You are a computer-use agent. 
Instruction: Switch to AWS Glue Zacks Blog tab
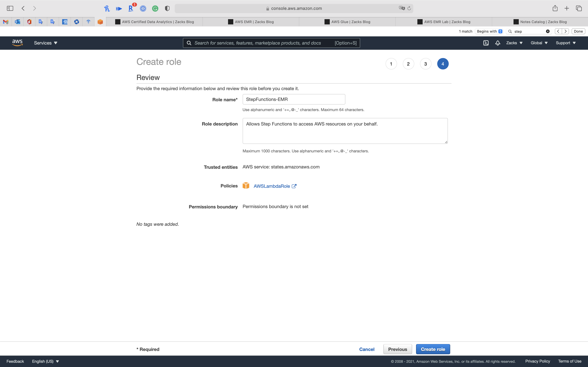coord(347,22)
